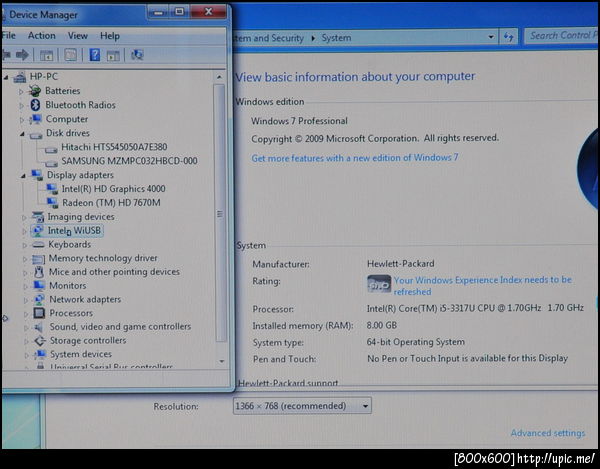Select 'Hitachi HTS545050A7E380' text
The height and width of the screenshot is (469, 600).
coord(114,147)
